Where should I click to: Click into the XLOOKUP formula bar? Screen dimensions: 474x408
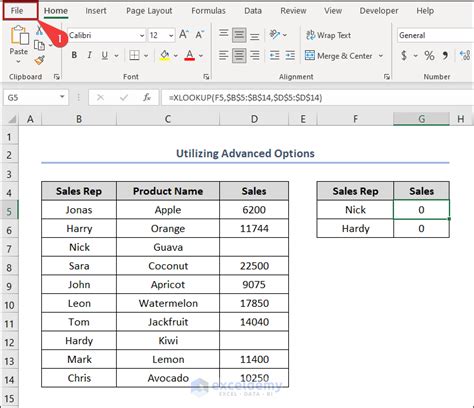318,98
